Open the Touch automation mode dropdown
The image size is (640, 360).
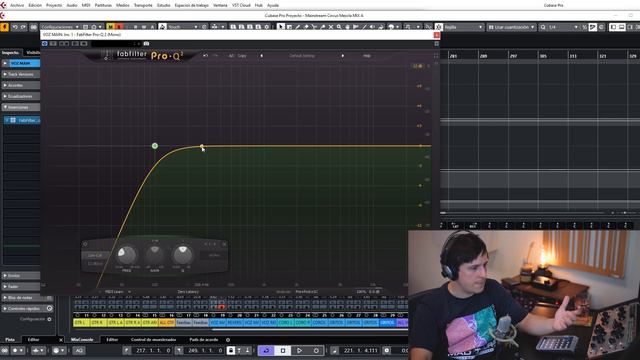[x=182, y=27]
